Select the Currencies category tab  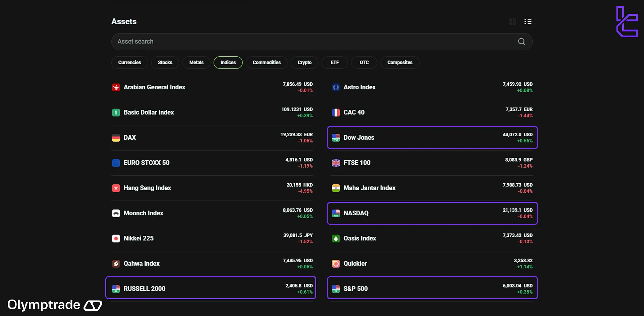(129, 62)
